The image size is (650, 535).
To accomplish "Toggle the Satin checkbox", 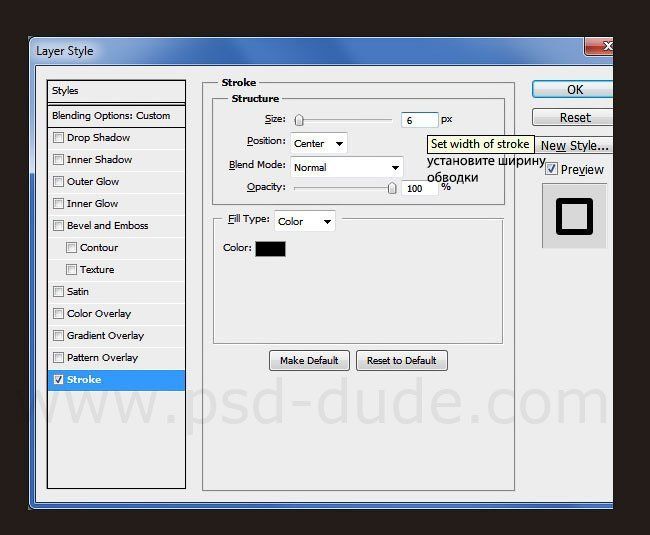I will 58,291.
